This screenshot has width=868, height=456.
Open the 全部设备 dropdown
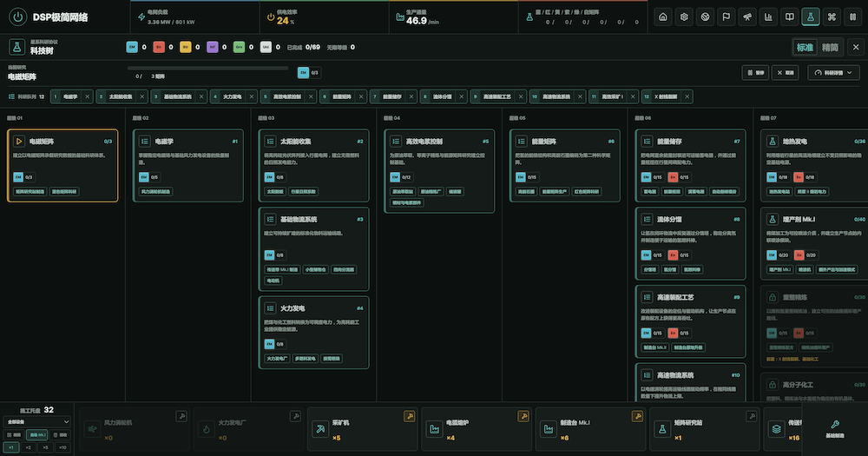click(x=37, y=421)
